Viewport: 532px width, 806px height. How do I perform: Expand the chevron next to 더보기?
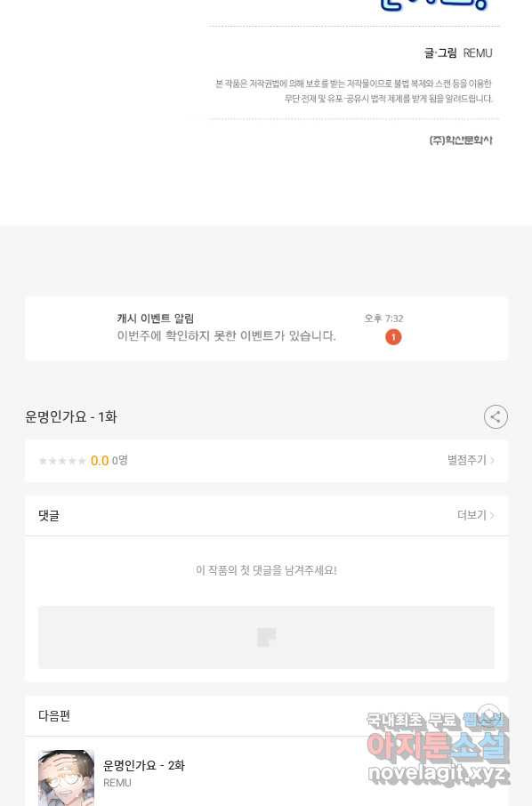coord(492,515)
